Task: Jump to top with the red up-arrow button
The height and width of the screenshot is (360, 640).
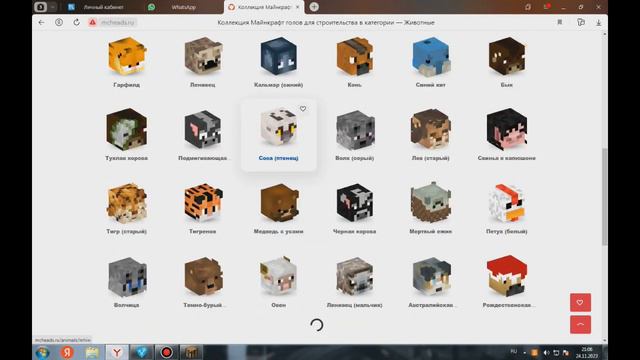Action: pos(580,324)
